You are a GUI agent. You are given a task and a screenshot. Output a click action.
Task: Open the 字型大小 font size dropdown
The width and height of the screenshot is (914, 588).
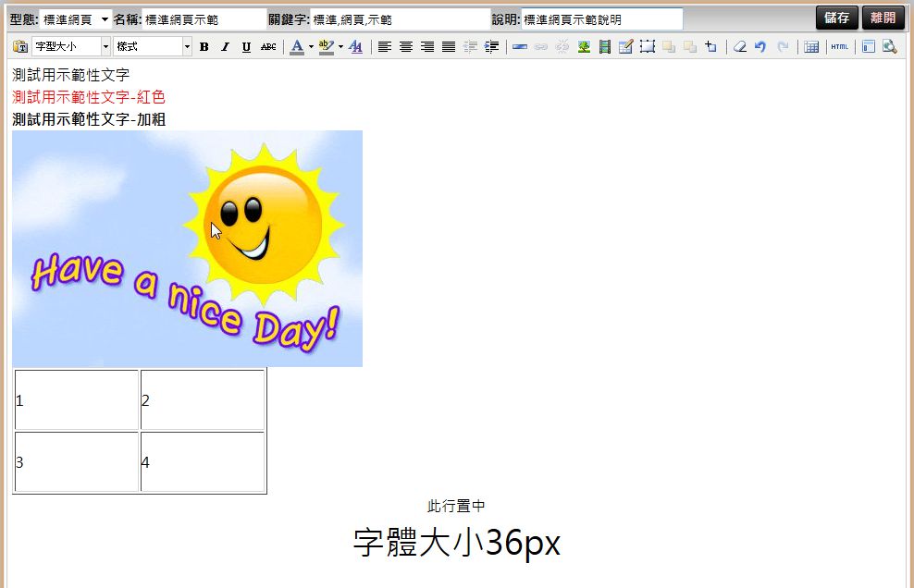[x=105, y=47]
